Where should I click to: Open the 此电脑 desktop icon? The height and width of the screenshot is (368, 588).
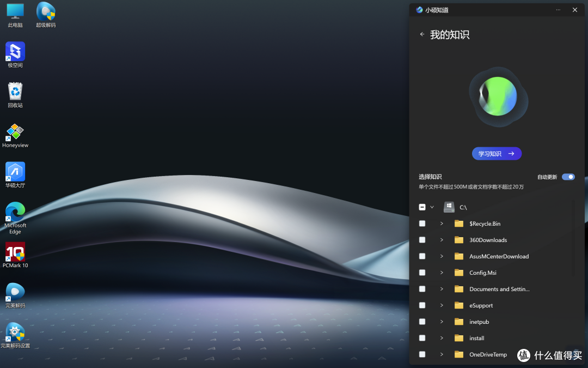click(x=15, y=15)
